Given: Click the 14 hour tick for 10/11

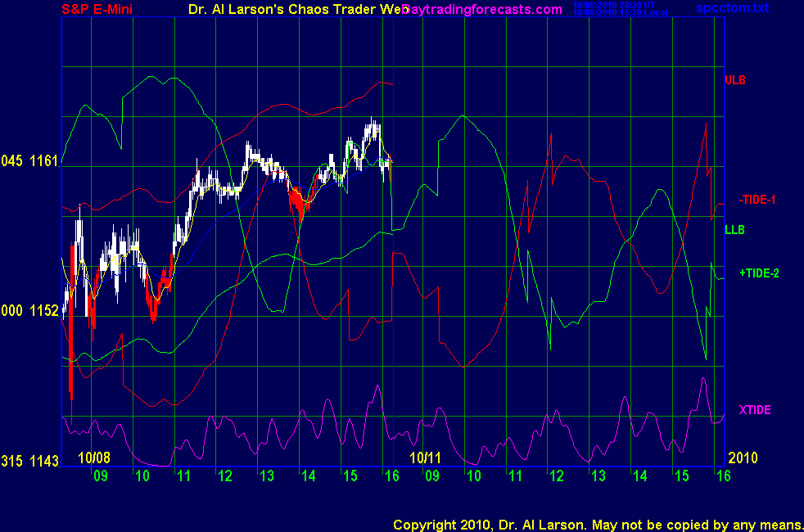Looking at the screenshot, I should (x=640, y=476).
